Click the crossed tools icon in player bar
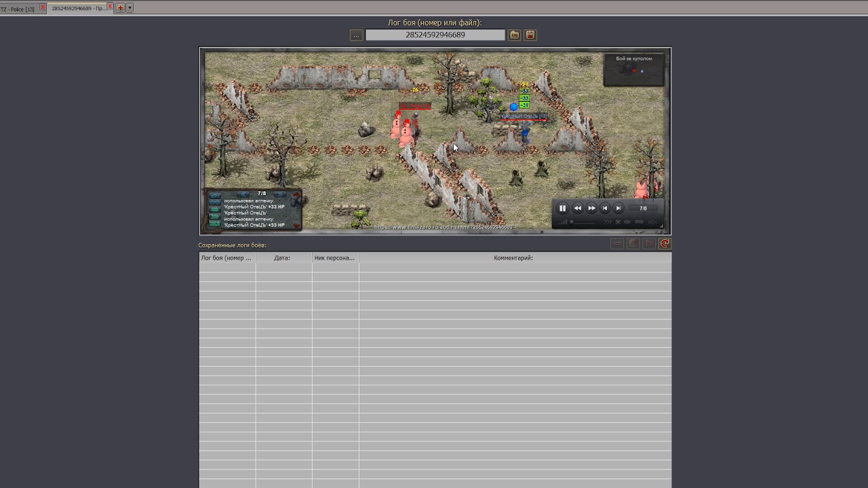Viewport: 868px width, 488px height. [618, 222]
